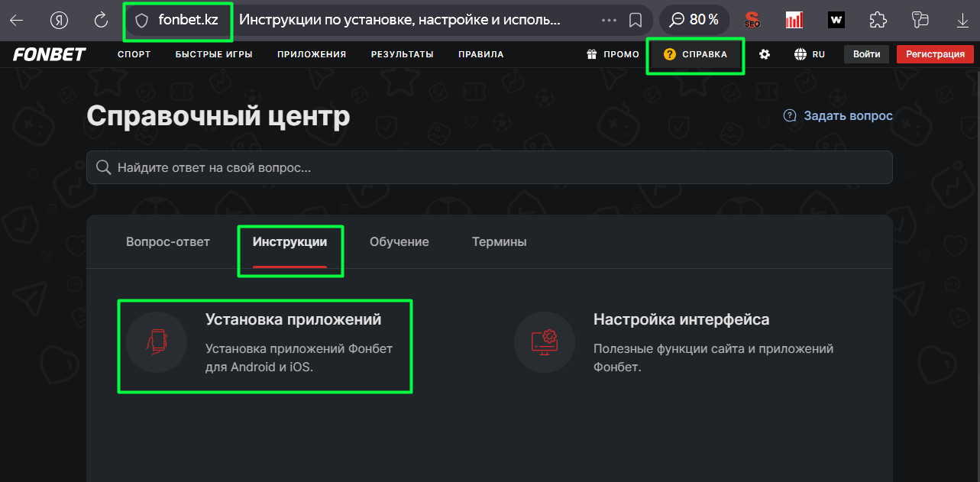Switch to the Термины tab

click(500, 241)
